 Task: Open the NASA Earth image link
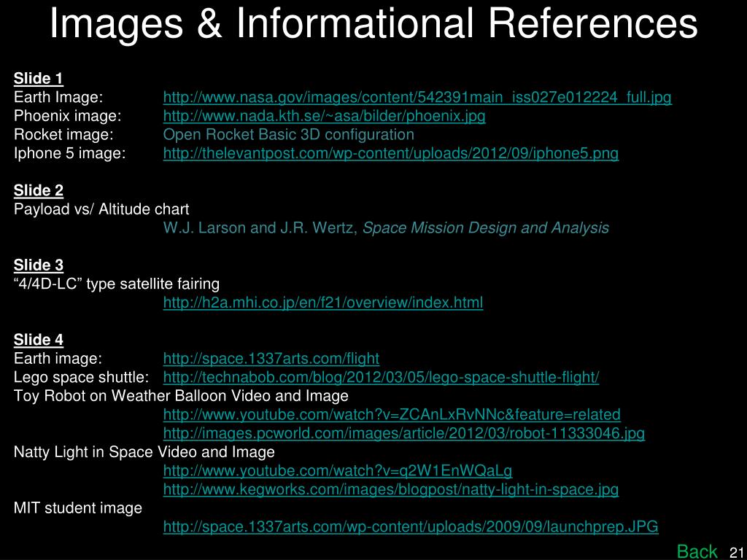pos(417,98)
